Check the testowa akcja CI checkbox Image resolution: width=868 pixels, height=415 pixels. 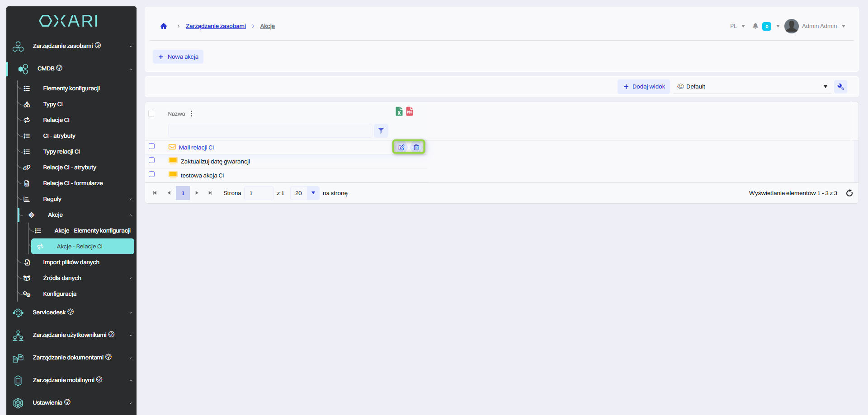coord(152,174)
